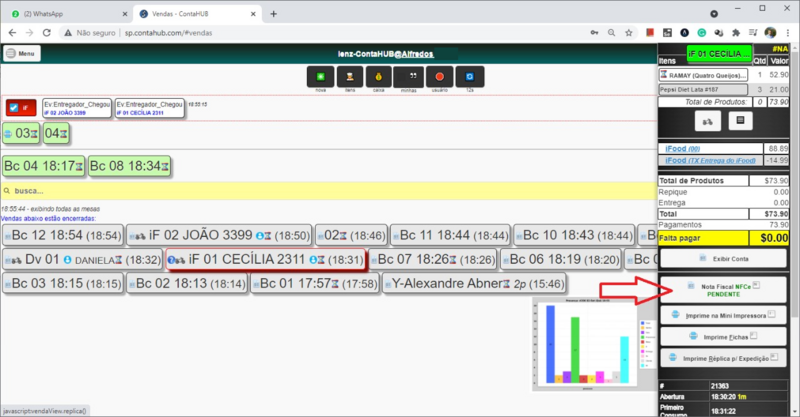Open closed sale Bc 02 18:13
This screenshot has width=800, height=417.
point(187,283)
